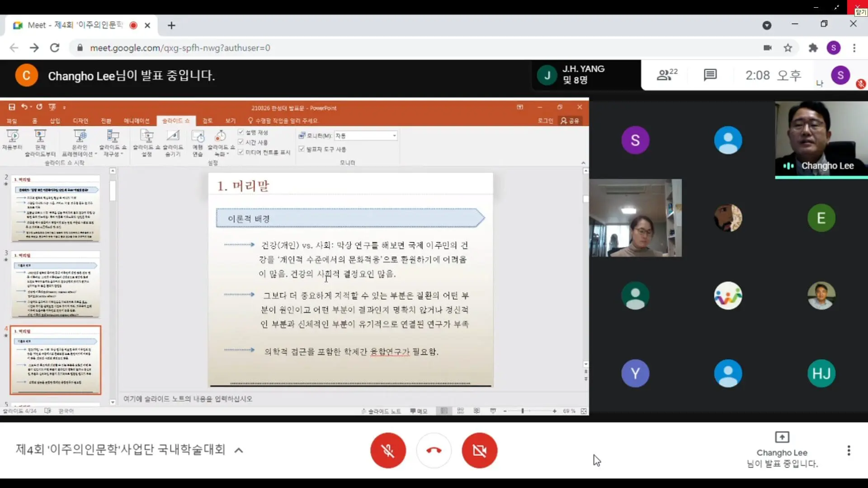Switch to the Slide Show ribbon tab

click(176, 121)
